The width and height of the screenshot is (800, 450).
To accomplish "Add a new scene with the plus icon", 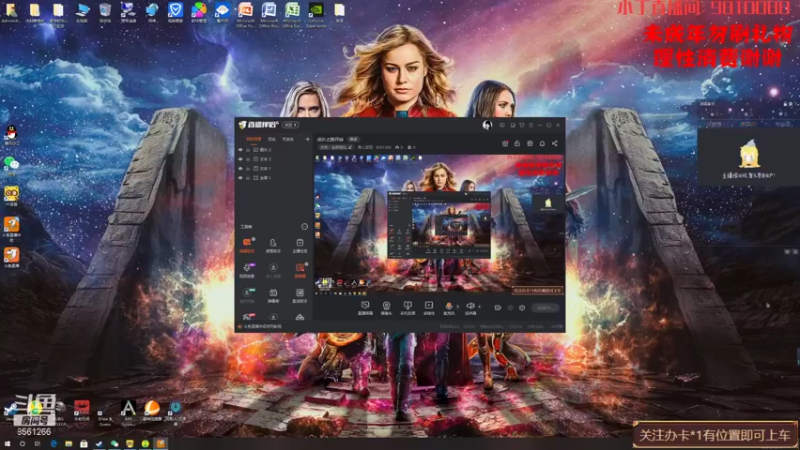I will (307, 139).
